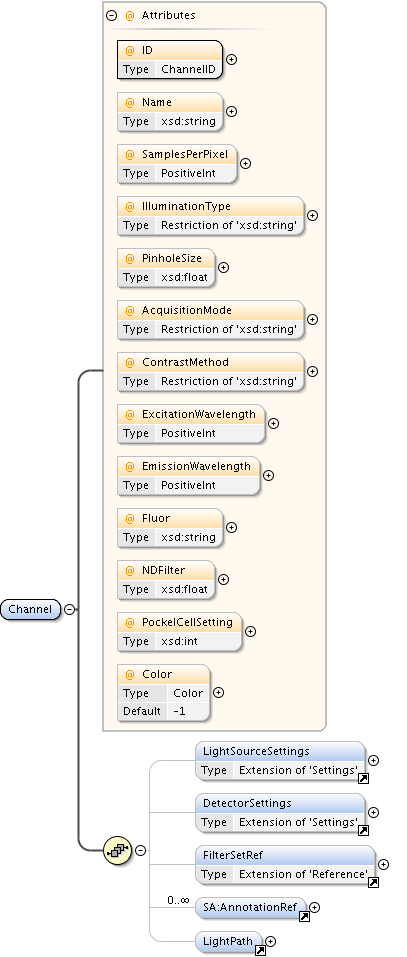
Task: Collapse the Channel element node
Action: [x=70, y=609]
